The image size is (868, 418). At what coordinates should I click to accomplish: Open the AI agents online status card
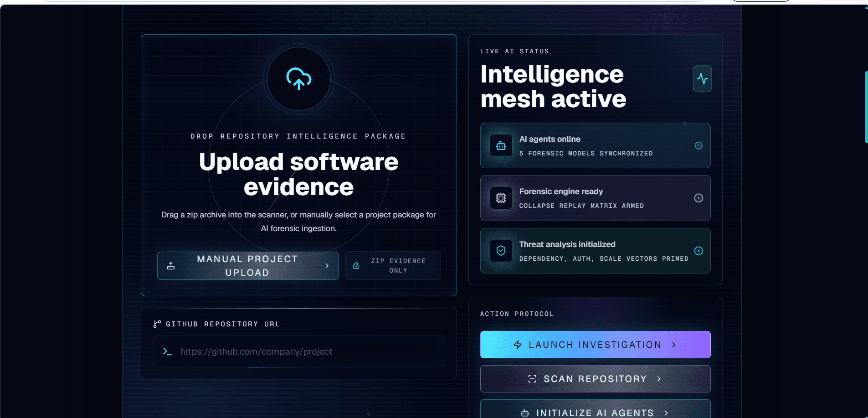[x=595, y=145]
